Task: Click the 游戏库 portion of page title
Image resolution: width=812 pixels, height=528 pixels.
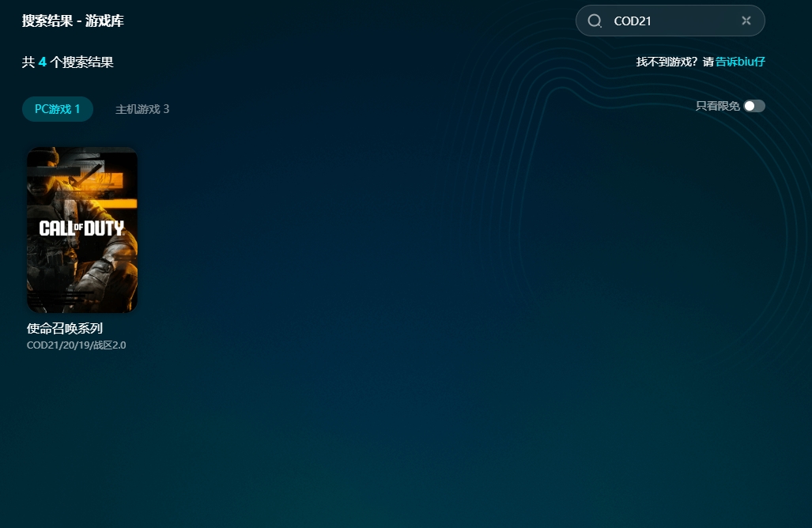Action: click(105, 21)
